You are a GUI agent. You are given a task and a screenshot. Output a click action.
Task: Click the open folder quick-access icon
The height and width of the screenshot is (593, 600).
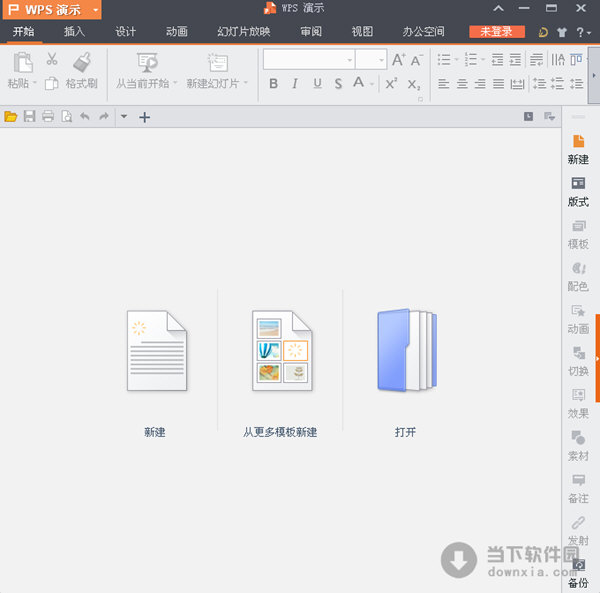[x=11, y=116]
